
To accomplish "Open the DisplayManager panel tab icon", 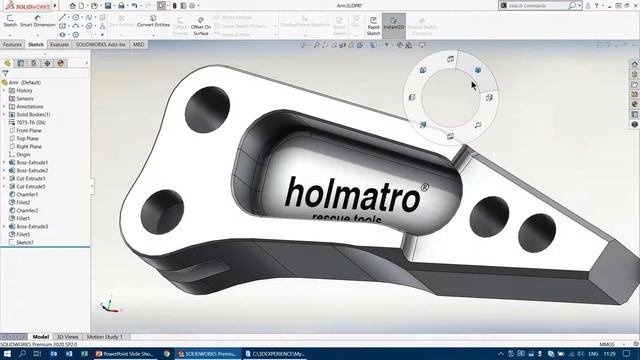I will (61, 63).
